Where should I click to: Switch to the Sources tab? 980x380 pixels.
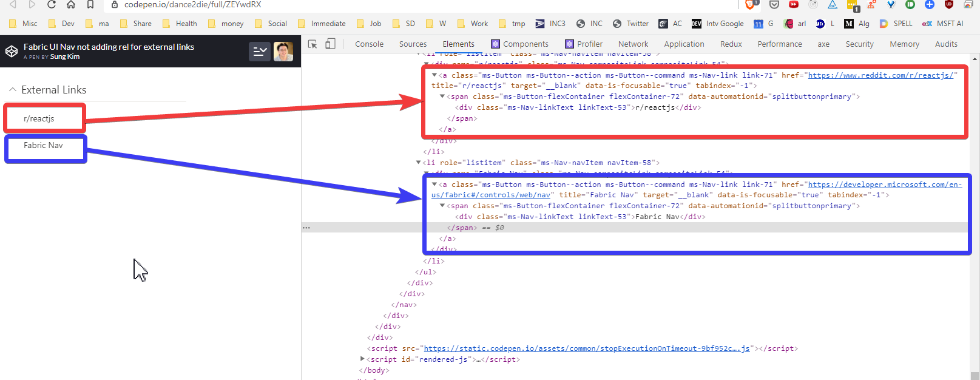pos(413,44)
